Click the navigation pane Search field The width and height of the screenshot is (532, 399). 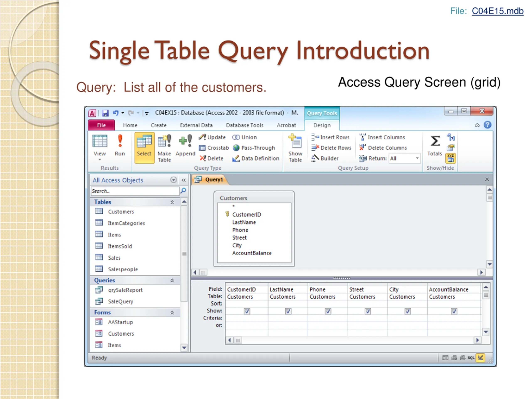[x=135, y=191]
